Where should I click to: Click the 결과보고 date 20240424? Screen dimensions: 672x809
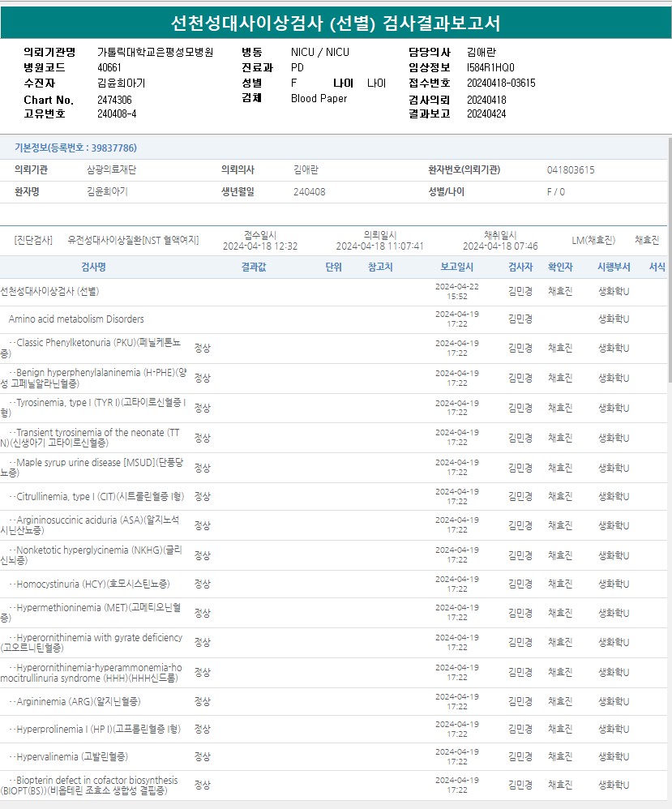click(x=486, y=114)
